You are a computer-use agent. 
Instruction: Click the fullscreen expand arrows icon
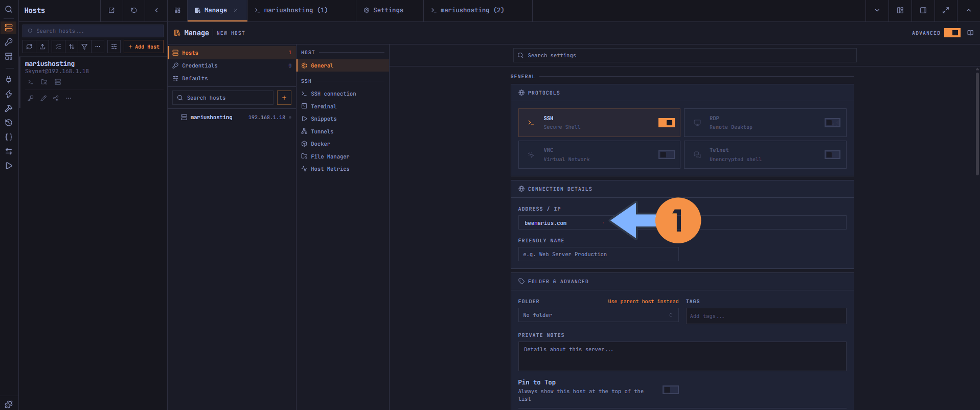pos(946,10)
